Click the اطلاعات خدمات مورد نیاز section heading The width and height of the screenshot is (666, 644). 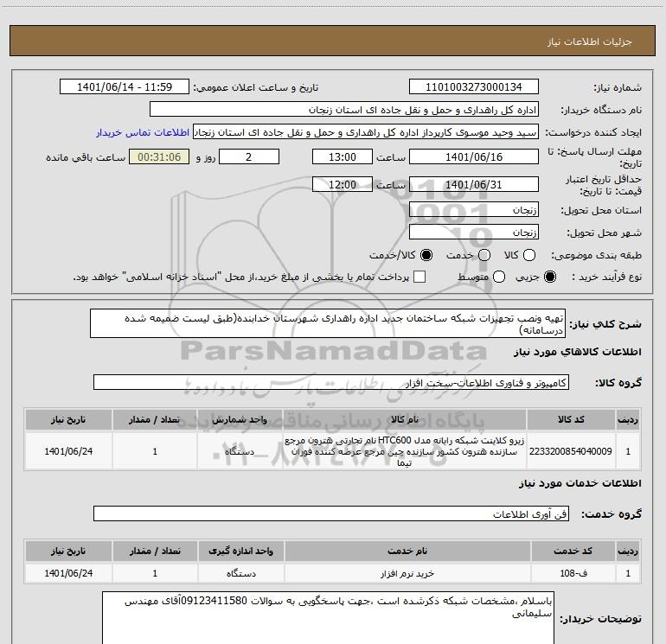(580, 483)
